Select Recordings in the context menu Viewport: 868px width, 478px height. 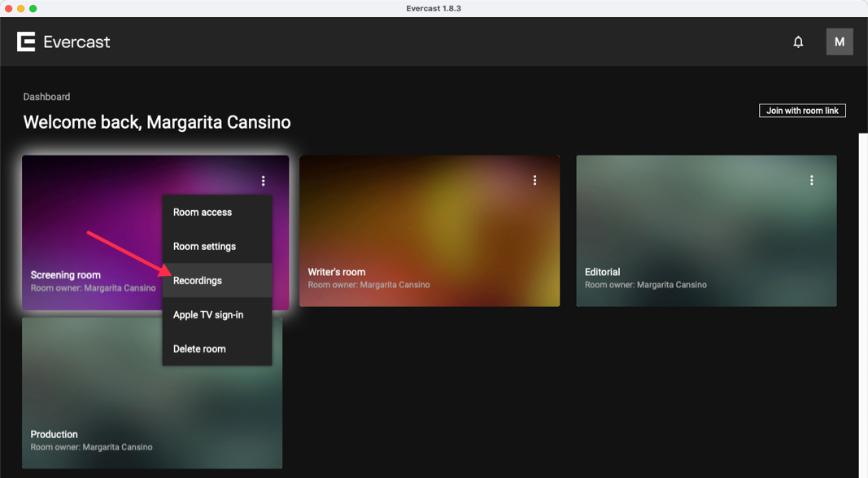(217, 280)
